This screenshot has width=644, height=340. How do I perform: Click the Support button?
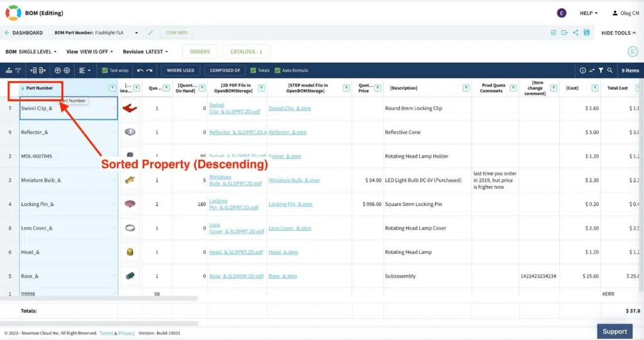click(x=614, y=331)
